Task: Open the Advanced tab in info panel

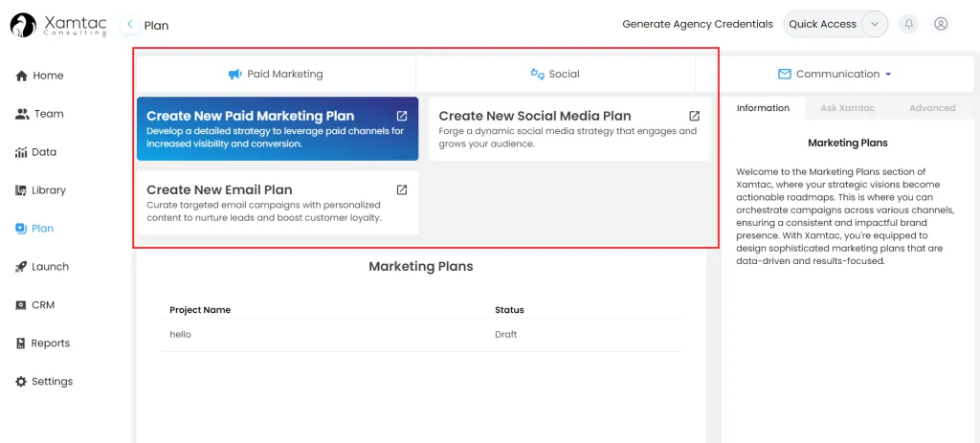Action: [x=931, y=108]
